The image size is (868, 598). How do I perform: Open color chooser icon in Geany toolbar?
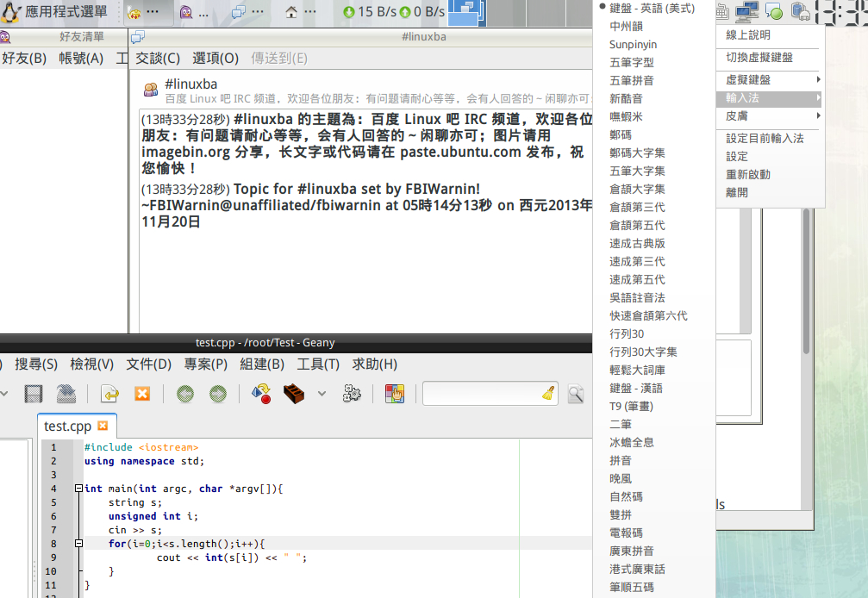(x=395, y=394)
